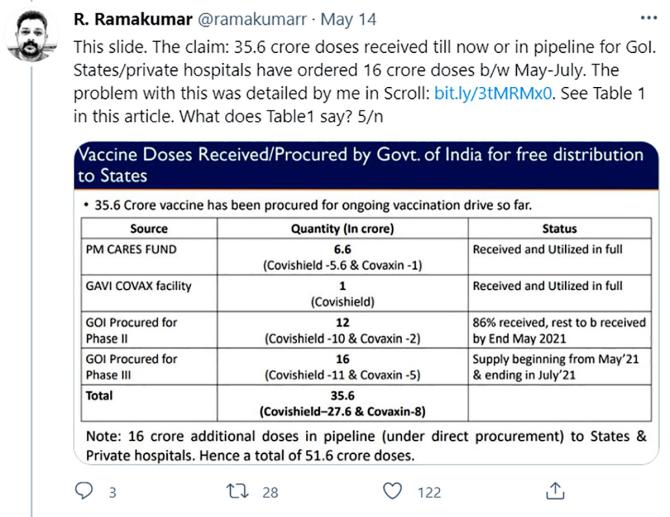Open the @ramakumarr handle

[253, 19]
